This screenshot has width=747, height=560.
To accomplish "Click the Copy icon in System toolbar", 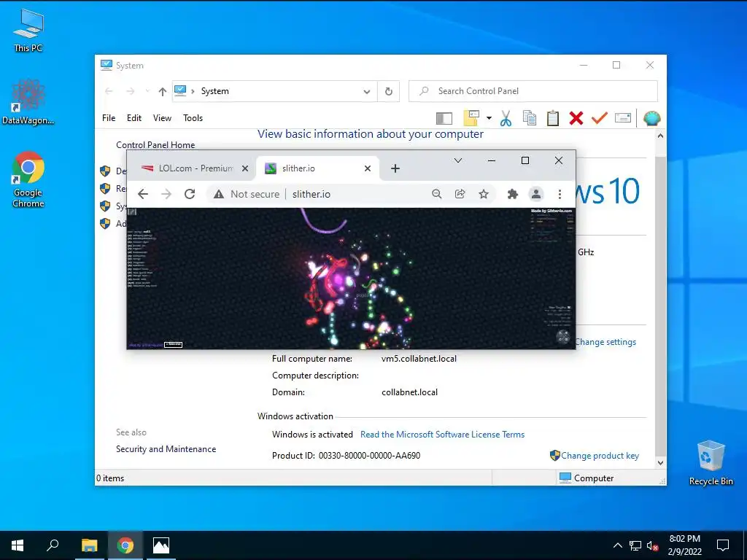I will click(x=530, y=118).
